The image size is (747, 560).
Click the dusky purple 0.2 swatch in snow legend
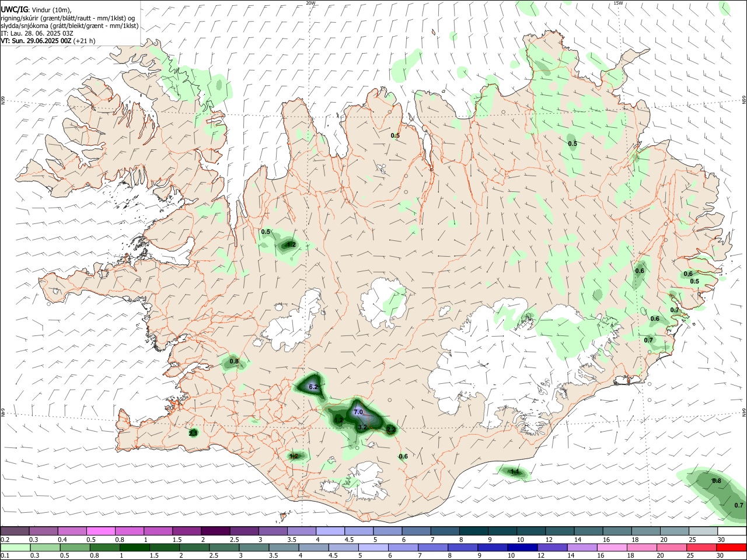15,531
